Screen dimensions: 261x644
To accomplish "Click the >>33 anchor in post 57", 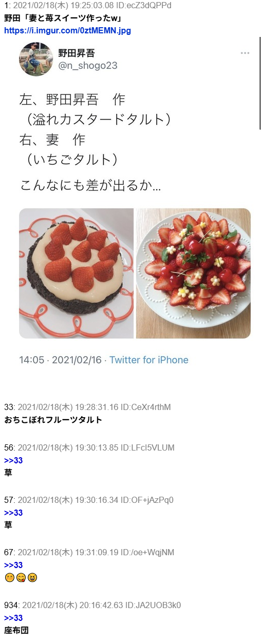I will point(13,513).
